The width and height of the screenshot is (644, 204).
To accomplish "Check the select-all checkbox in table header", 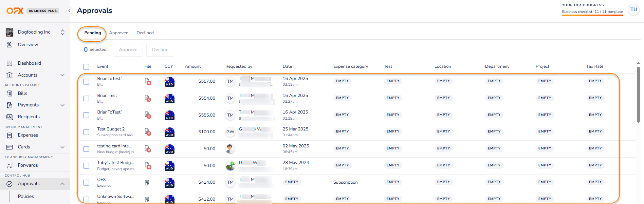I will click(86, 67).
